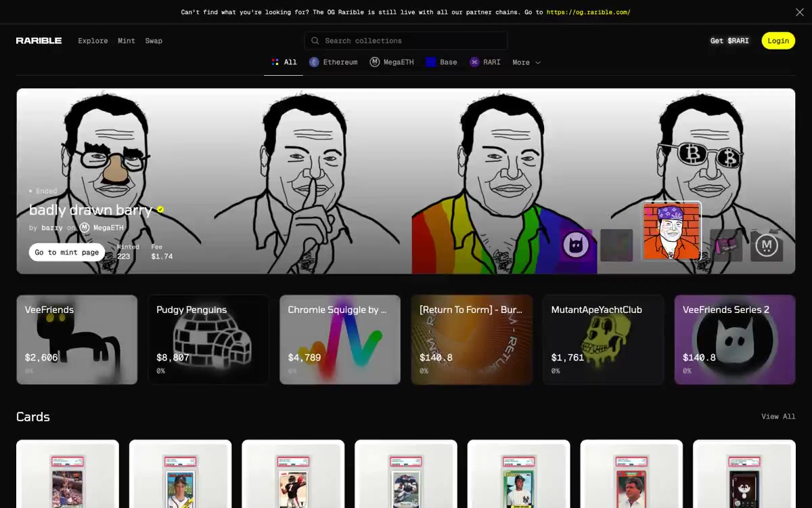Image resolution: width=812 pixels, height=508 pixels.
Task: Switch to the Base tab
Action: [x=441, y=62]
